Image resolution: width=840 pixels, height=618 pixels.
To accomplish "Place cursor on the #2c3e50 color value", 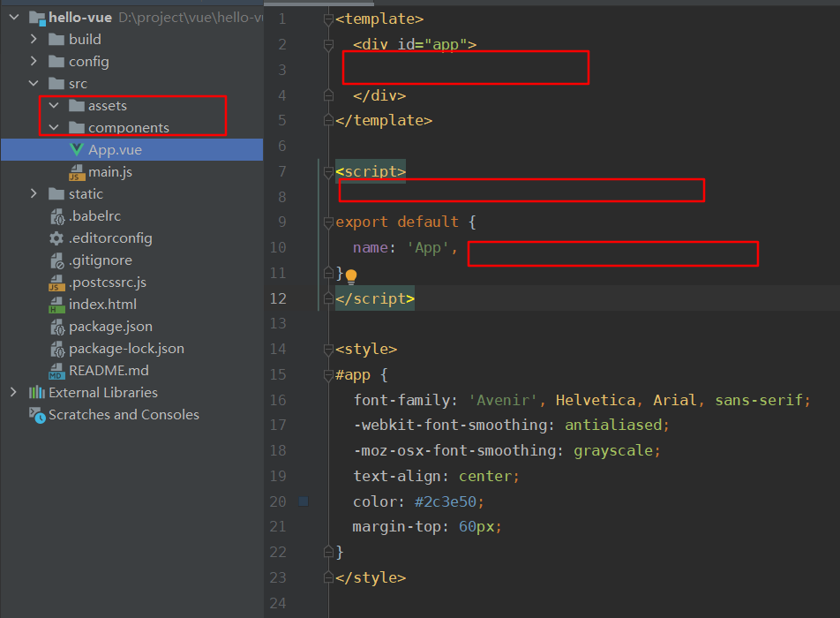I will tap(446, 501).
